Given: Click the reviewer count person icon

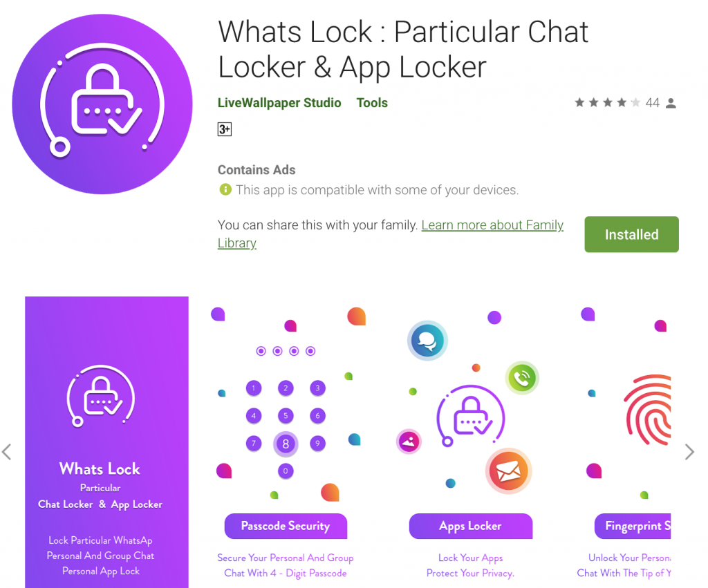Looking at the screenshot, I should pos(671,104).
